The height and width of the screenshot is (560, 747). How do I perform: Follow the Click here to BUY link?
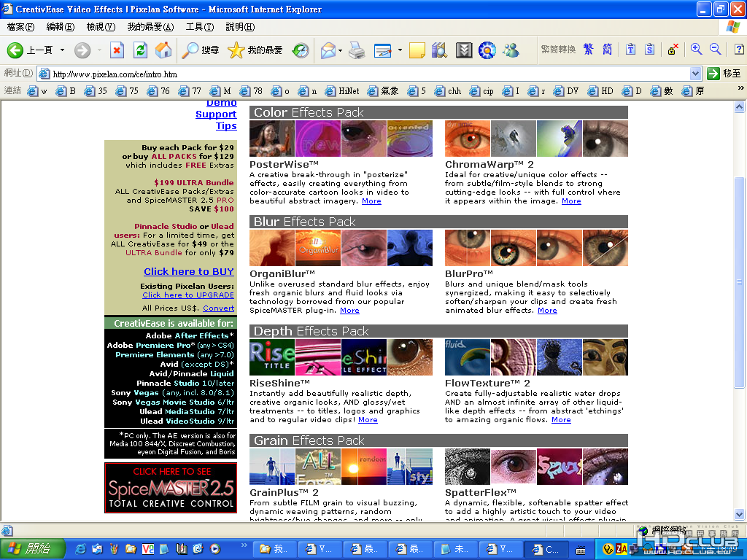pos(189,271)
